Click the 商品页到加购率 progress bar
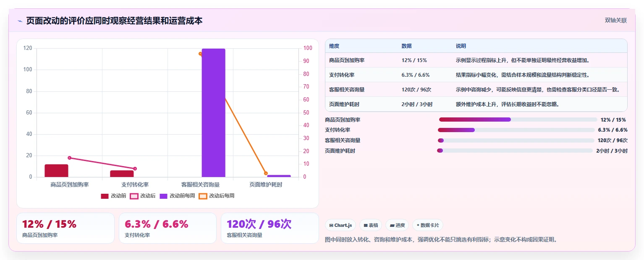Viewport: 644px width, 260px height. point(518,120)
